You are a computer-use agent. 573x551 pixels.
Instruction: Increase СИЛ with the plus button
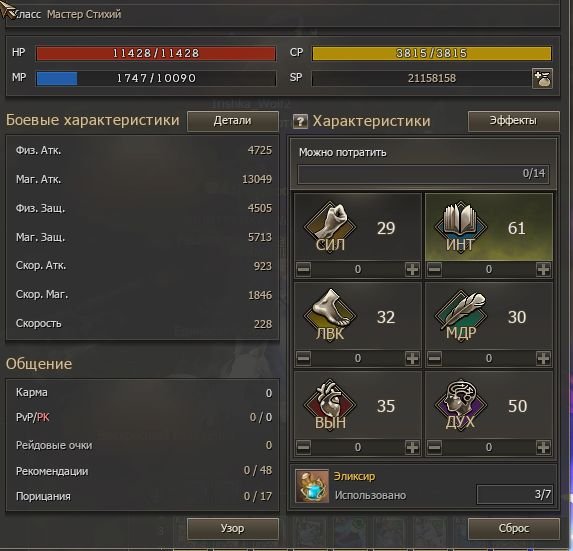pyautogui.click(x=412, y=270)
